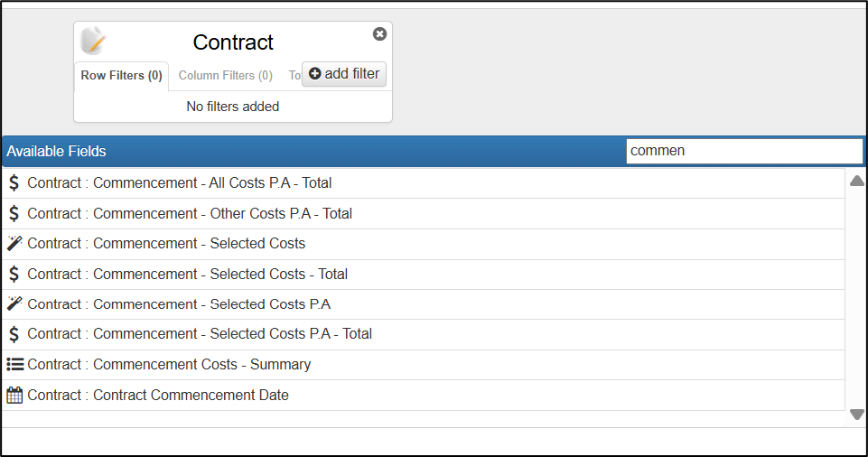Click calendar icon beside Contract Commencement Date

point(14,395)
